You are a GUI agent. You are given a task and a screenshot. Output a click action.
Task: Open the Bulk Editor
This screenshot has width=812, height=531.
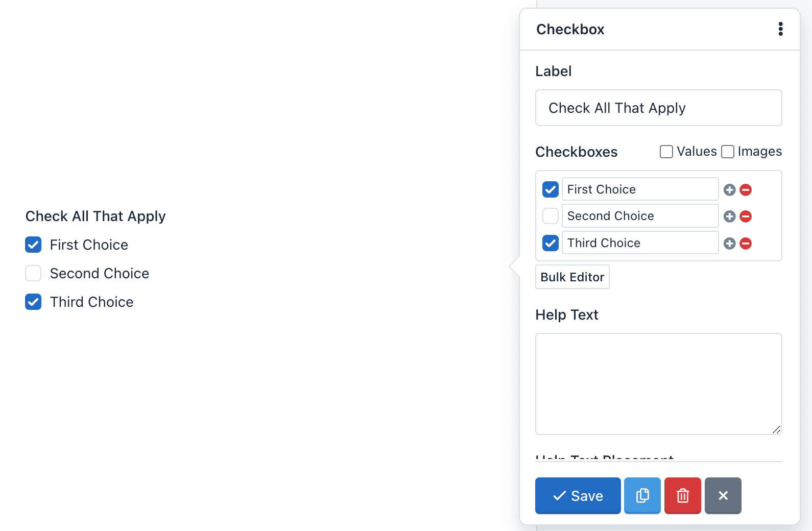572,277
